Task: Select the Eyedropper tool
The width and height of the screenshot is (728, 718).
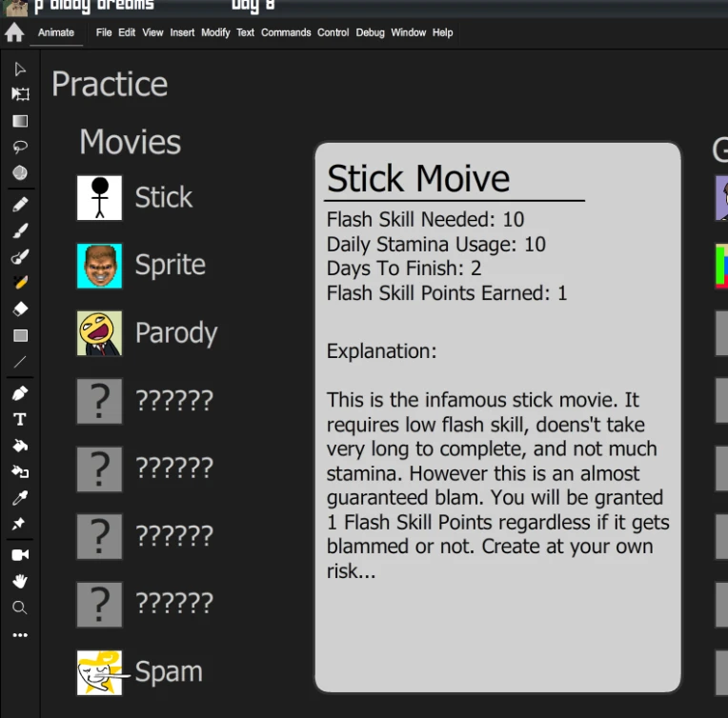Action: [x=20, y=498]
